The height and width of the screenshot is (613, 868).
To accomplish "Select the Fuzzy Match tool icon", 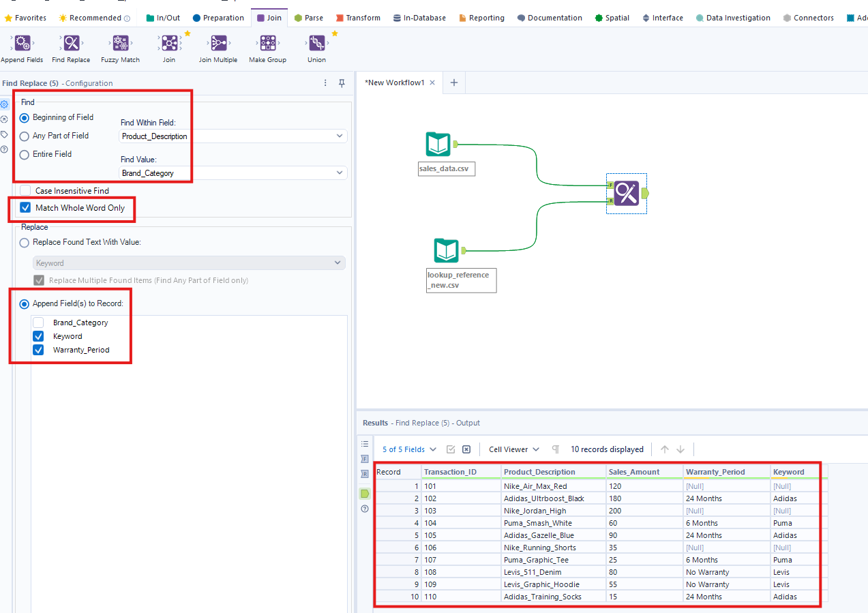I will point(120,44).
